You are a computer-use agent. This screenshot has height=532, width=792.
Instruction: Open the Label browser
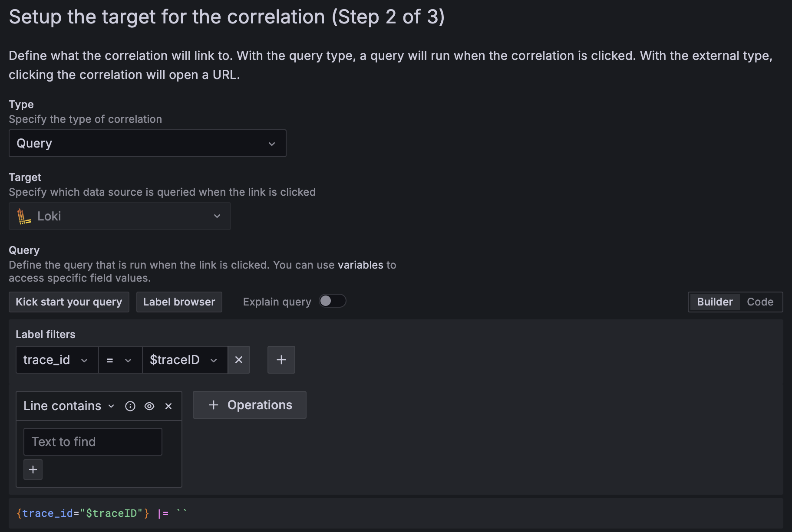pyautogui.click(x=179, y=302)
